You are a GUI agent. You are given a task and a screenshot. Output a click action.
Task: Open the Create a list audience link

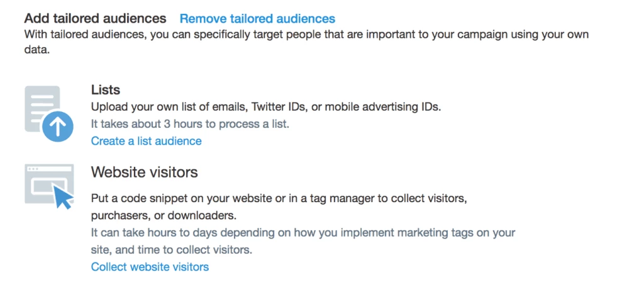click(146, 141)
